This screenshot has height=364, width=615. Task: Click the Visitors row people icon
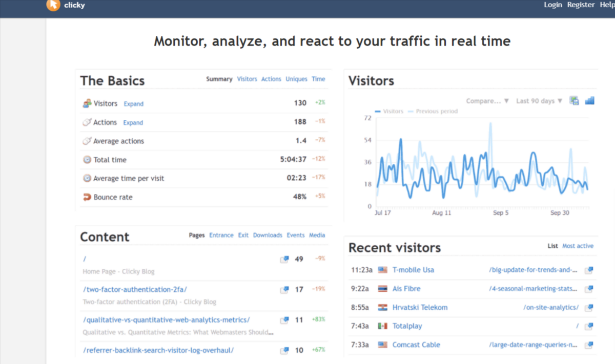[87, 103]
